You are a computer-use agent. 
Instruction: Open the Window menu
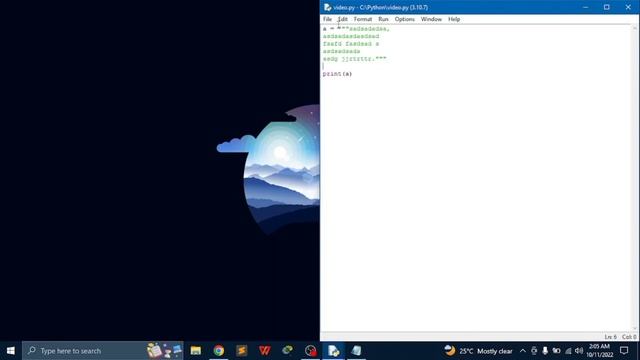431,19
